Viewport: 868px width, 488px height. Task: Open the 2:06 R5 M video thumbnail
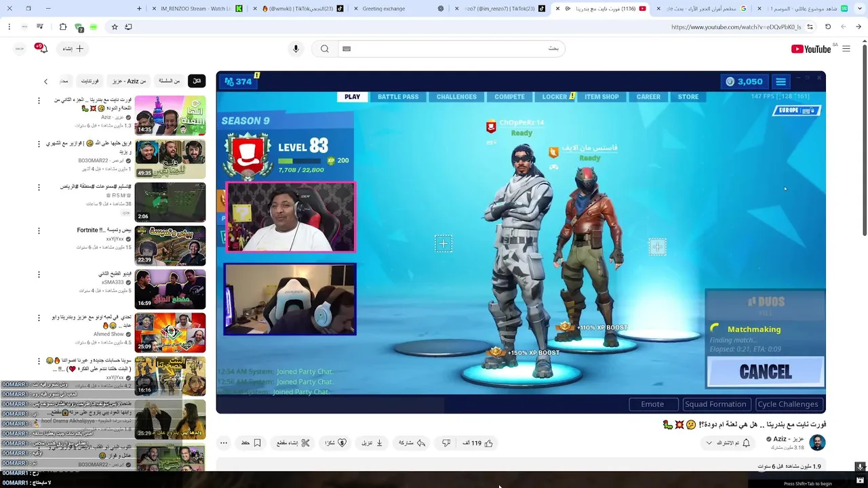170,203
